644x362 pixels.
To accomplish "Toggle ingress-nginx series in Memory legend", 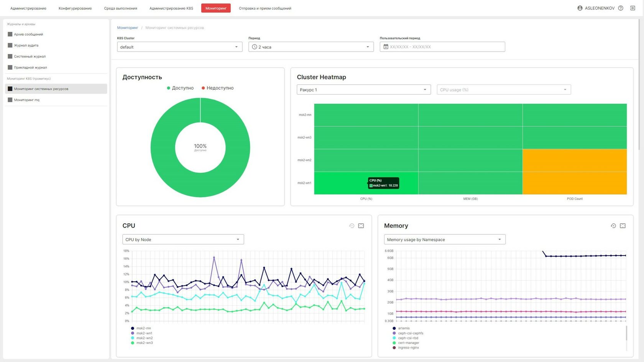I will 406,347.
